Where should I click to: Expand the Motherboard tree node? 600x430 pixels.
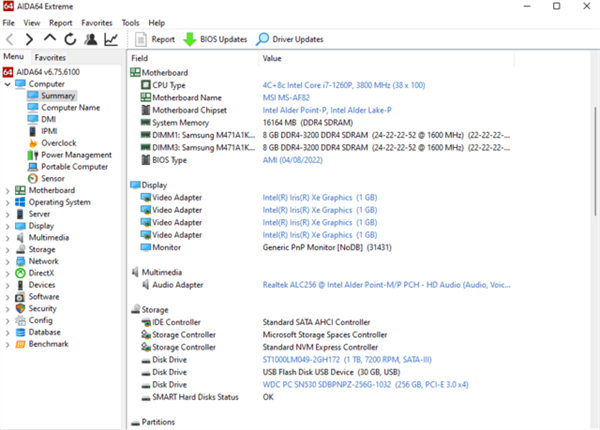[x=8, y=190]
